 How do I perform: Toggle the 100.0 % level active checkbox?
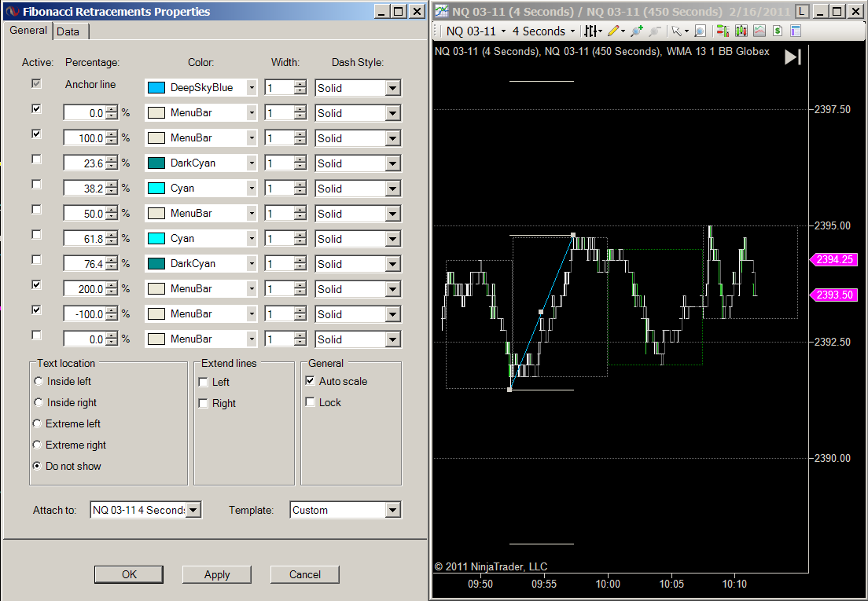point(36,134)
